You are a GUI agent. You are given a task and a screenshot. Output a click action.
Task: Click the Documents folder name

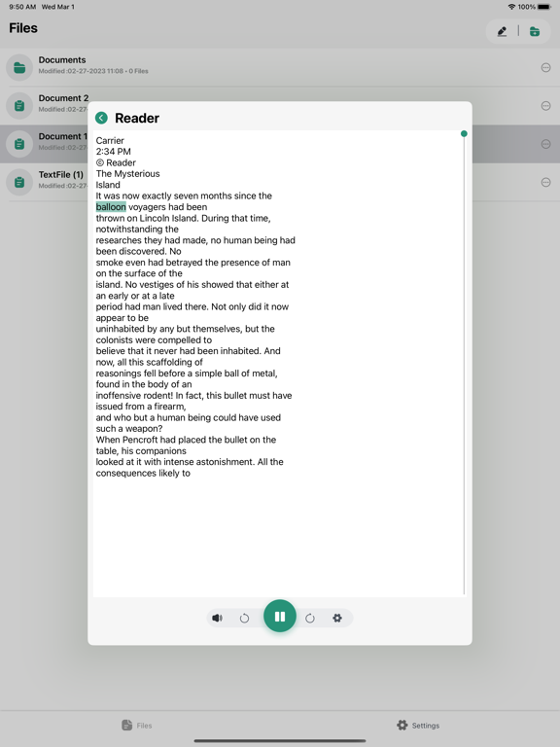62,60
